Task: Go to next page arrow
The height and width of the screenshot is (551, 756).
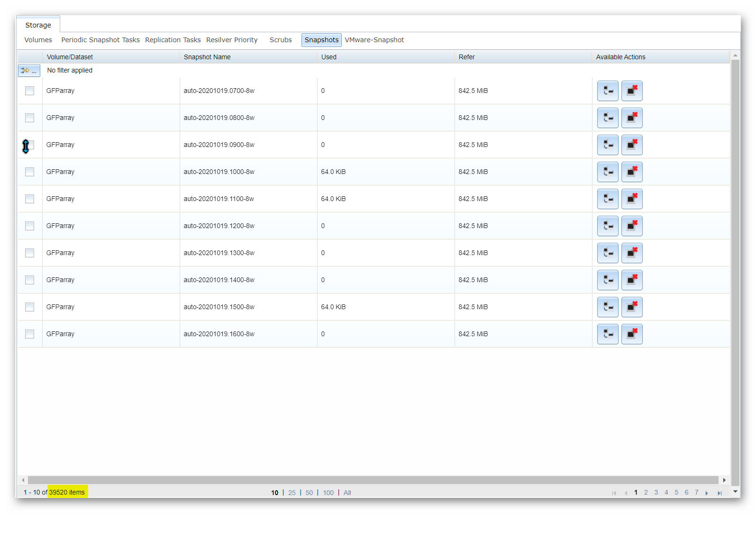Action: [707, 493]
